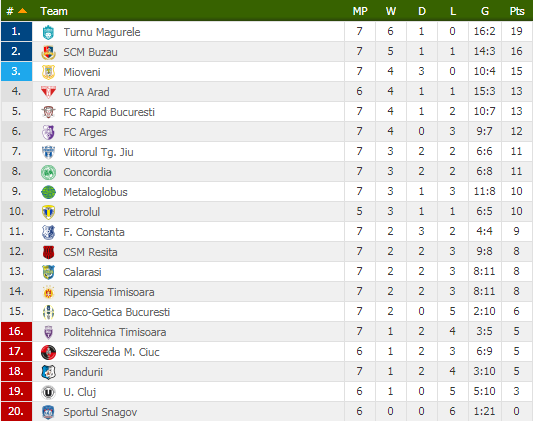
Task: Click the Turnu Magurele team crest
Action: (48, 32)
